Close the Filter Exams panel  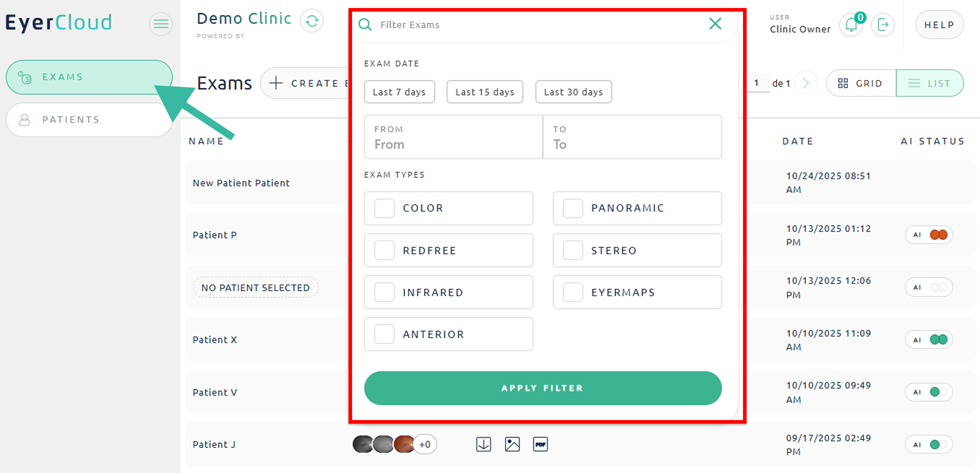[715, 24]
